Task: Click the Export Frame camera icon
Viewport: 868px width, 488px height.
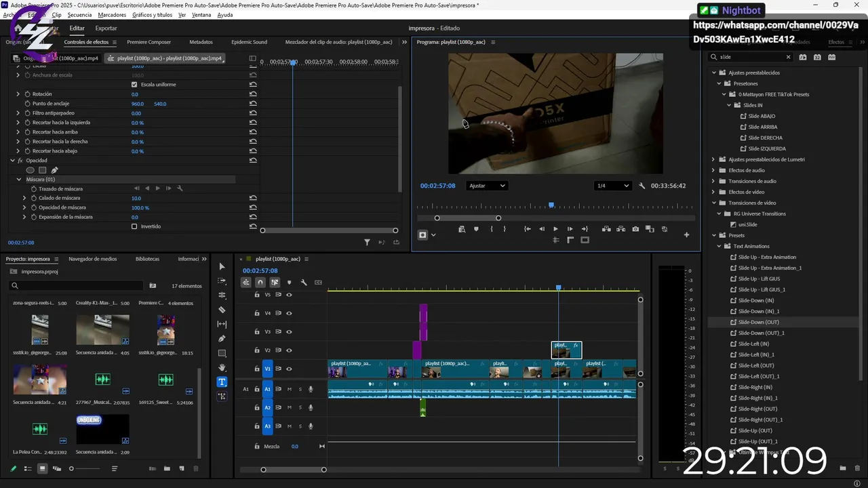Action: 635,229
